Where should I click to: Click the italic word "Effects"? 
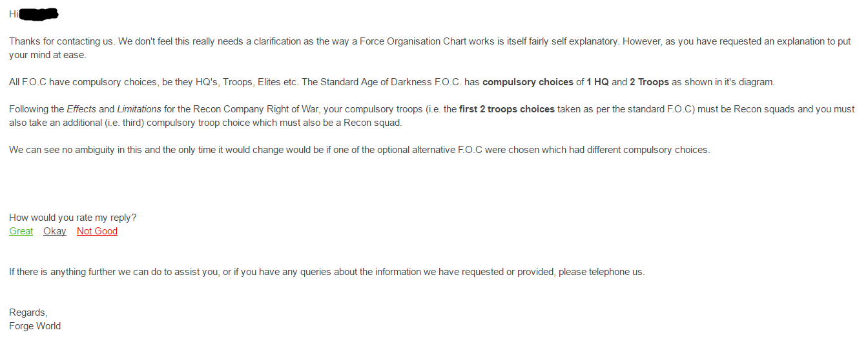click(81, 109)
